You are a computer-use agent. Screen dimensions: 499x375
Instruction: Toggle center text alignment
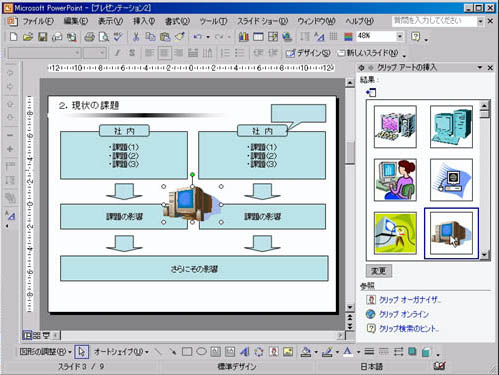point(164,53)
